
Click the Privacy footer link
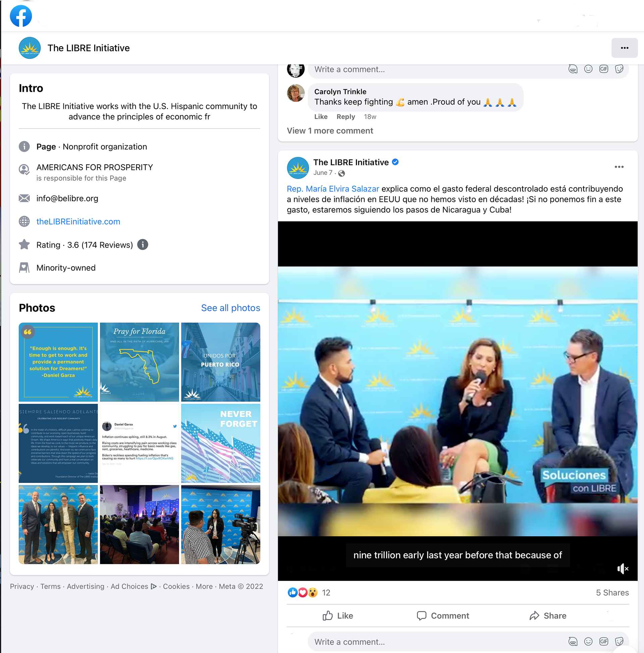coord(22,586)
